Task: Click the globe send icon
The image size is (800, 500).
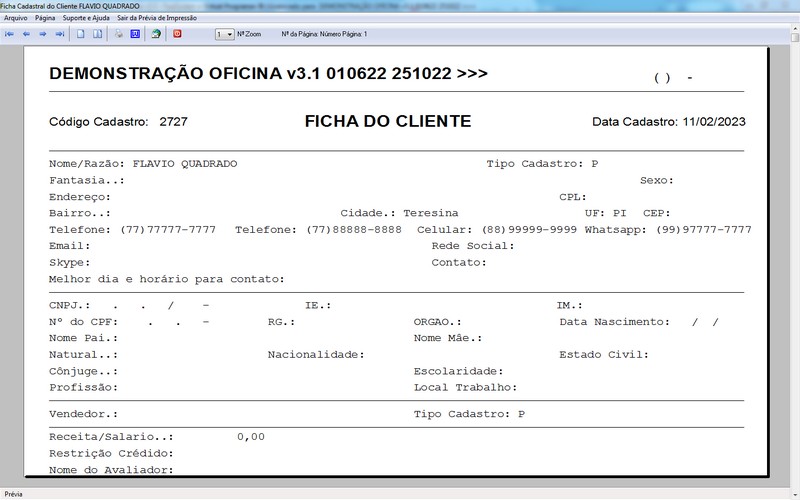Action: (156, 34)
